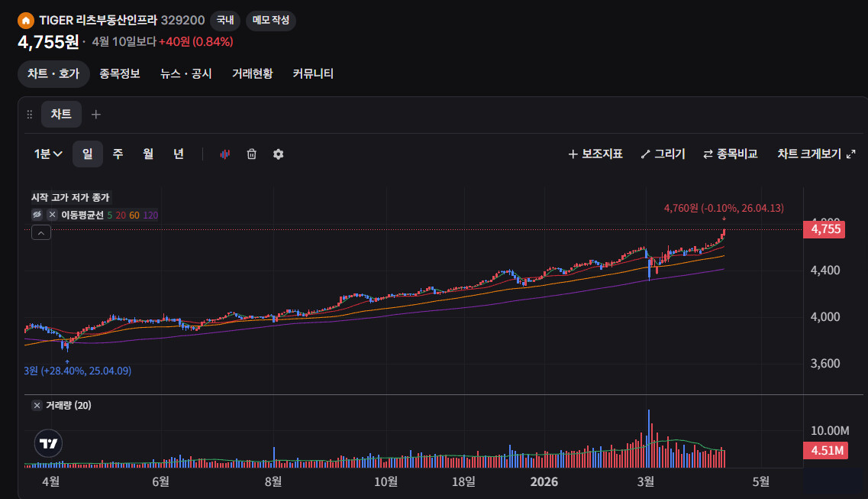868x499 pixels.
Task: Open chart settings gear icon
Action: click(x=279, y=154)
